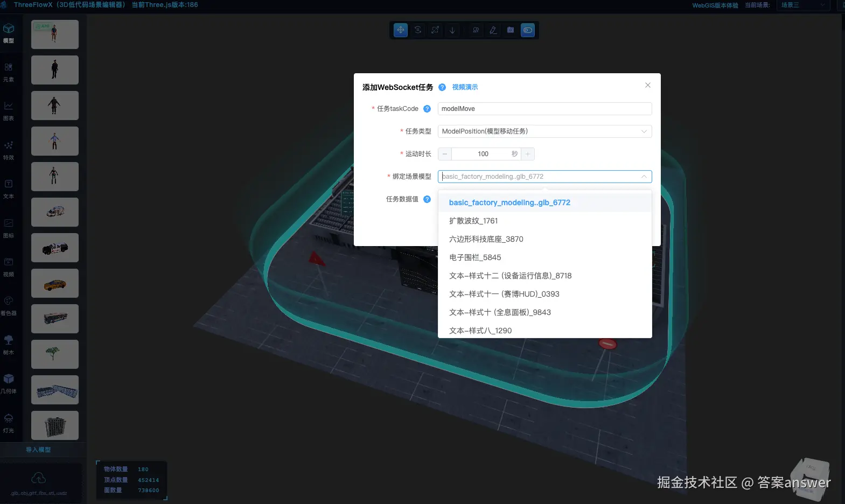Click the 导入模型 import model button
Viewport: 845px width, 504px height.
pyautogui.click(x=39, y=450)
